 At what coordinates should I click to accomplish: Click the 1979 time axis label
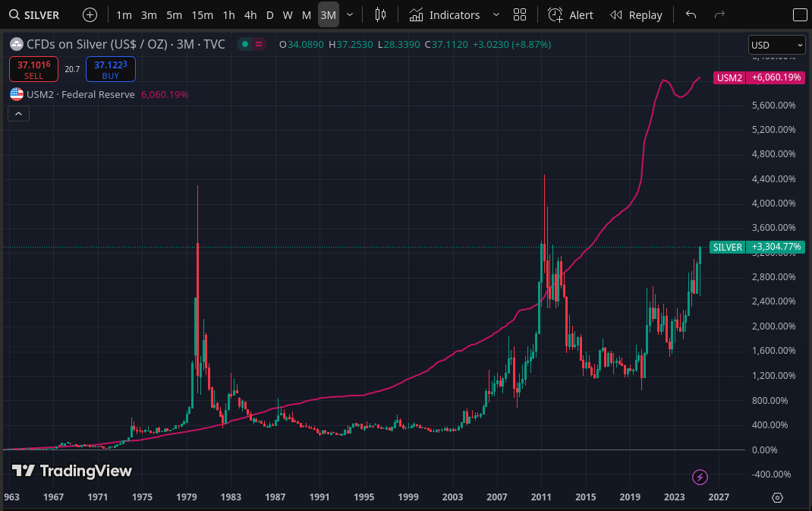tap(187, 497)
